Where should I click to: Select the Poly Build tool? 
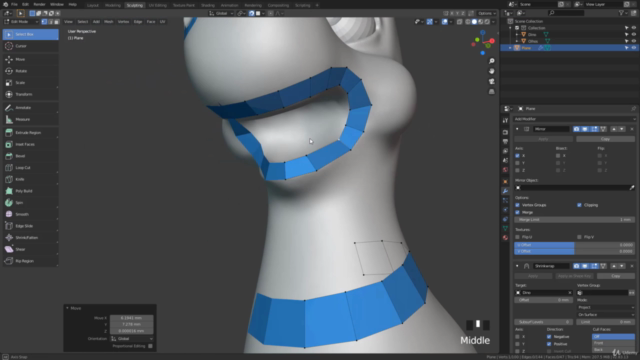pyautogui.click(x=31, y=191)
